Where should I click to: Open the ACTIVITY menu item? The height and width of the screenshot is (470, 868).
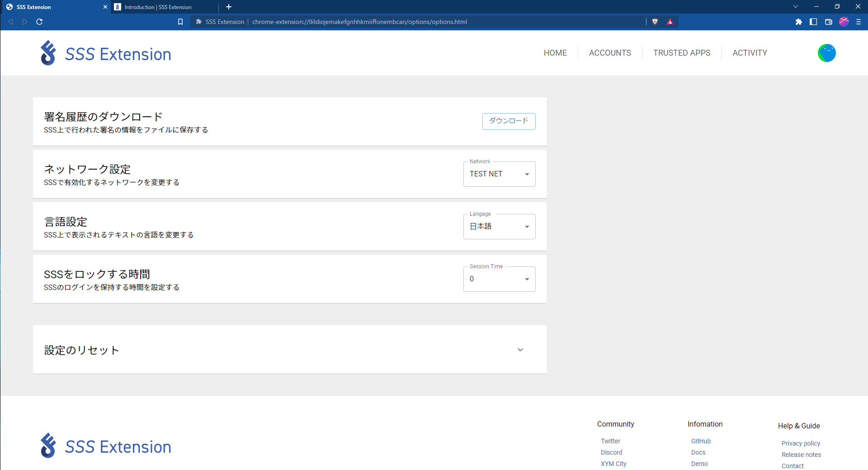coord(750,53)
